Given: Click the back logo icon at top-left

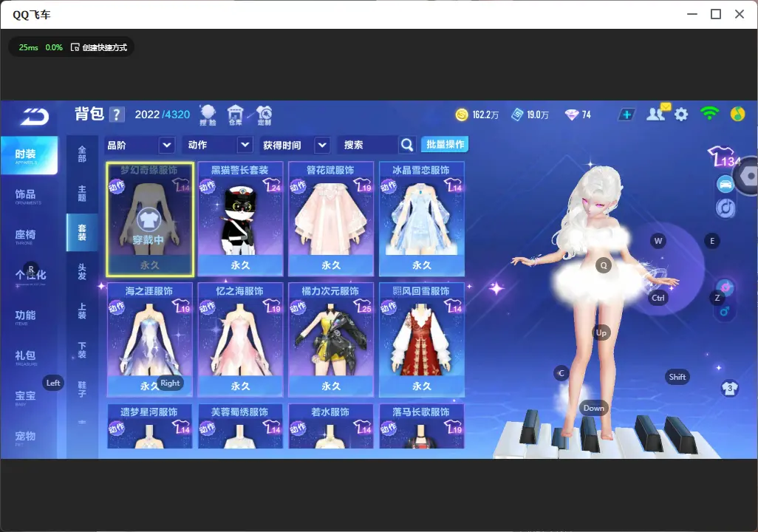Looking at the screenshot, I should pos(34,116).
